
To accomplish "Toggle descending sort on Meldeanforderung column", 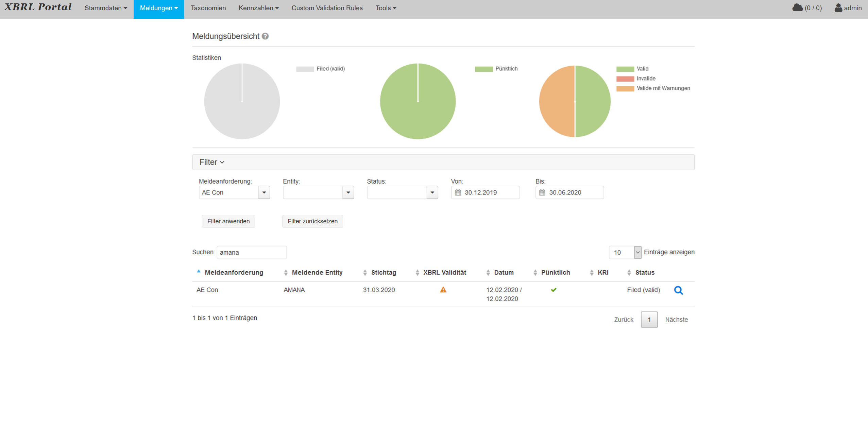I will (x=199, y=272).
